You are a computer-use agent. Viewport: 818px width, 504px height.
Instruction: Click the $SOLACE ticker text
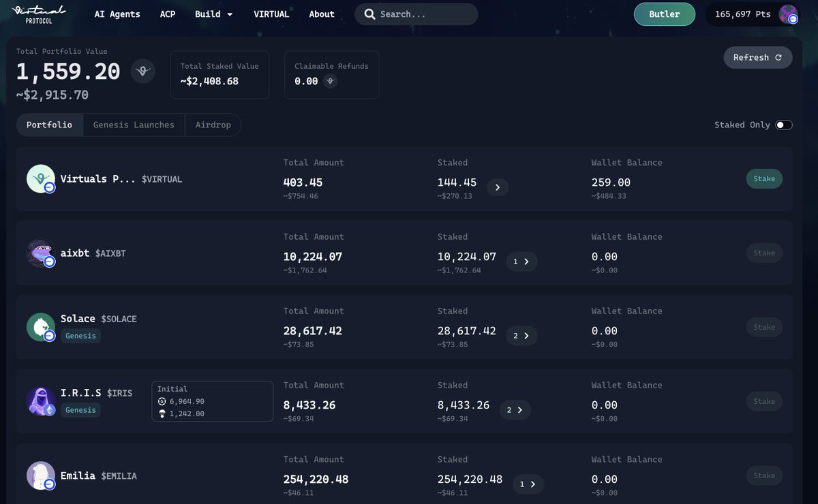119,319
